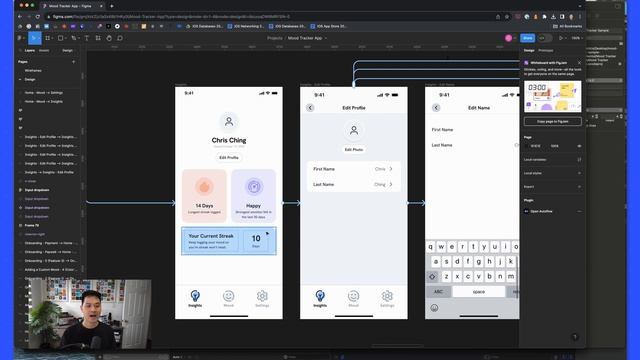Open Chrome three-dot menu

pyautogui.click(x=580, y=17)
